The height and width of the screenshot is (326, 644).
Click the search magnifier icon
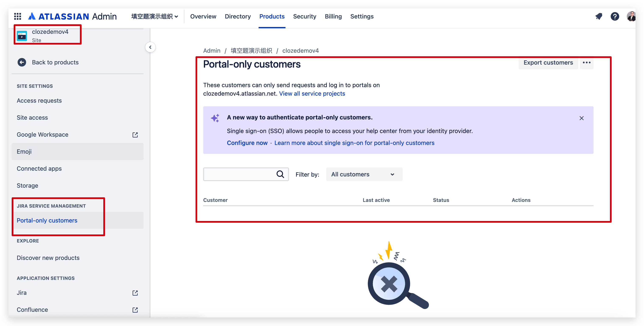pyautogui.click(x=280, y=174)
